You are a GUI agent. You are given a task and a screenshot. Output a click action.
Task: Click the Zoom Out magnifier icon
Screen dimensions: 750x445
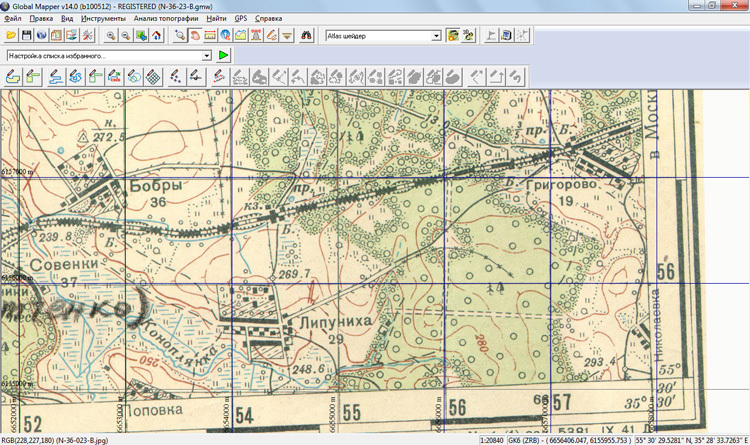(x=126, y=35)
